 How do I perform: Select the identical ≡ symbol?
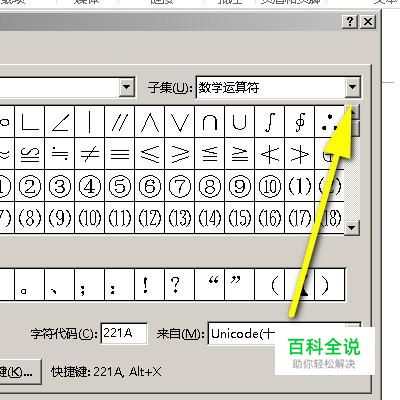(x=120, y=154)
